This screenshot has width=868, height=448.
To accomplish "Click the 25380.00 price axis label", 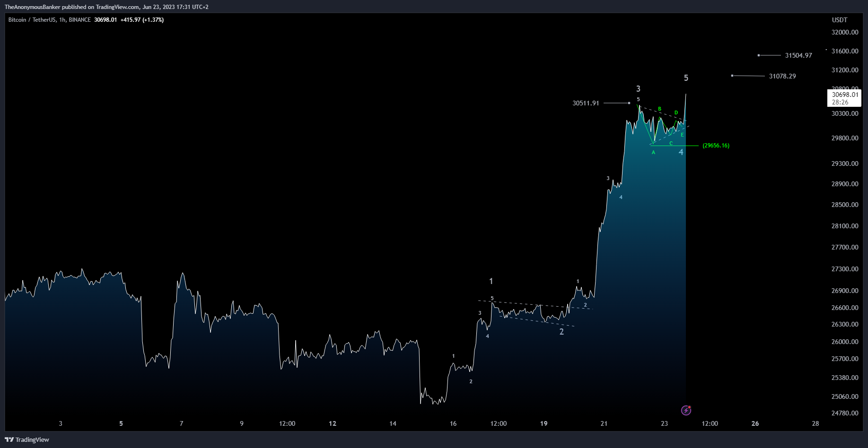I will point(845,378).
